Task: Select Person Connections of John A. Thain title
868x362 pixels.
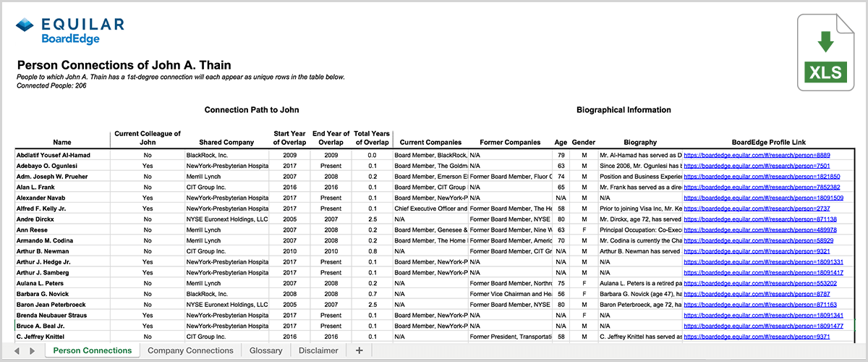Action: pyautogui.click(x=124, y=64)
